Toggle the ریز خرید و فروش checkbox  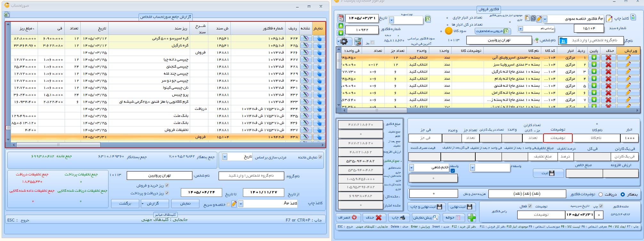167,185
